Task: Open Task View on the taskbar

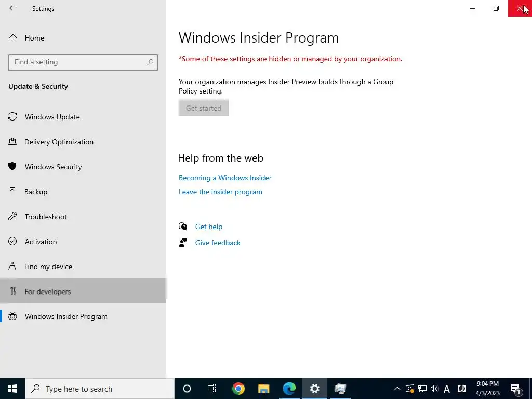Action: (212, 389)
